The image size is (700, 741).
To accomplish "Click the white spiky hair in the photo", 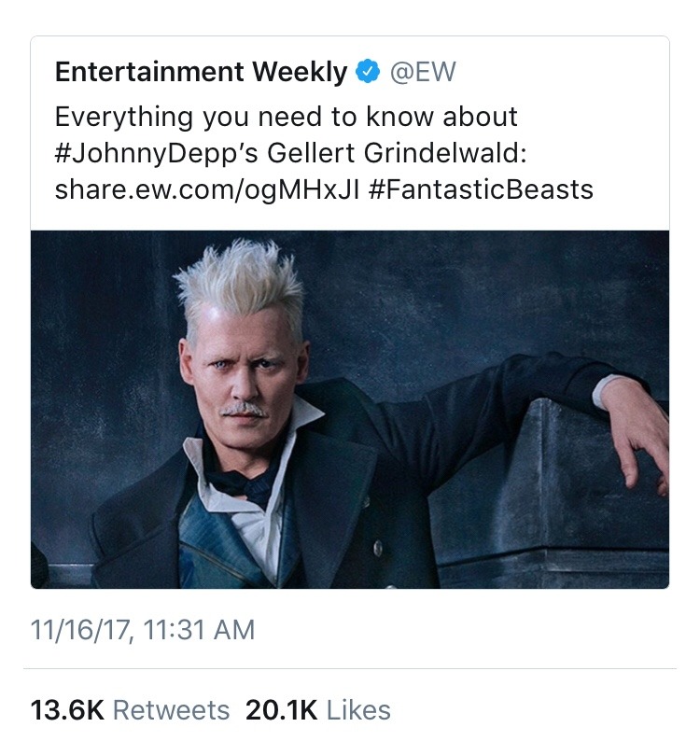I will tap(243, 280).
